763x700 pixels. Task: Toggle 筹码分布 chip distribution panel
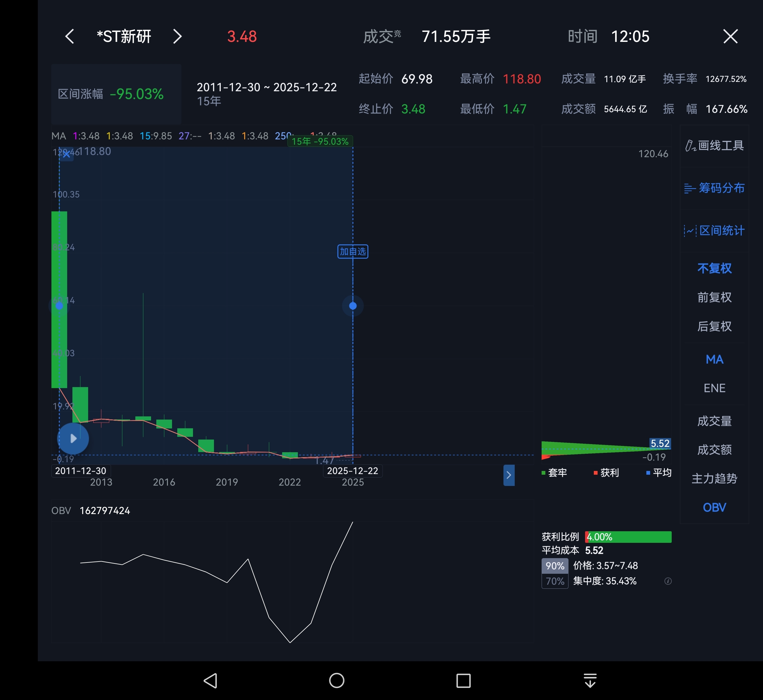714,188
